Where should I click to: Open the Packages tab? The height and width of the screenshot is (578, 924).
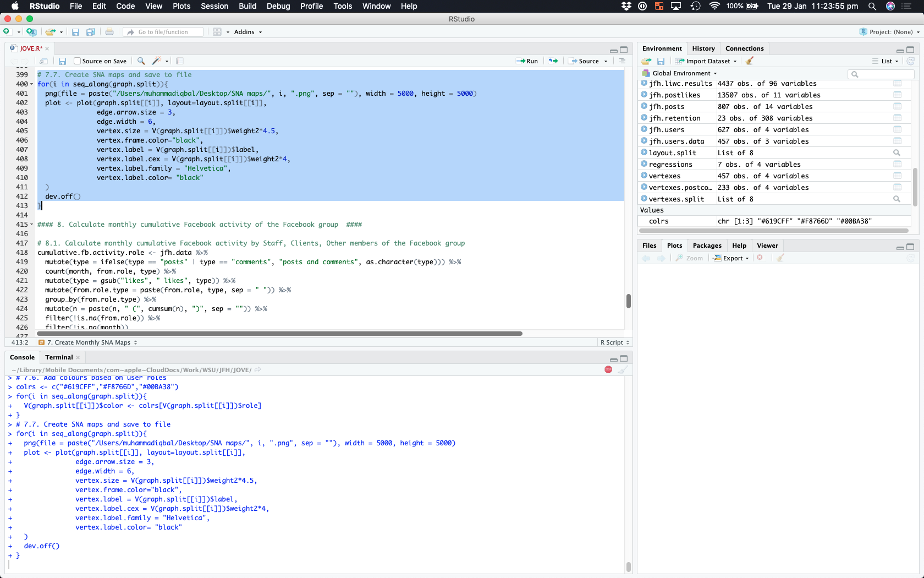pyautogui.click(x=707, y=246)
